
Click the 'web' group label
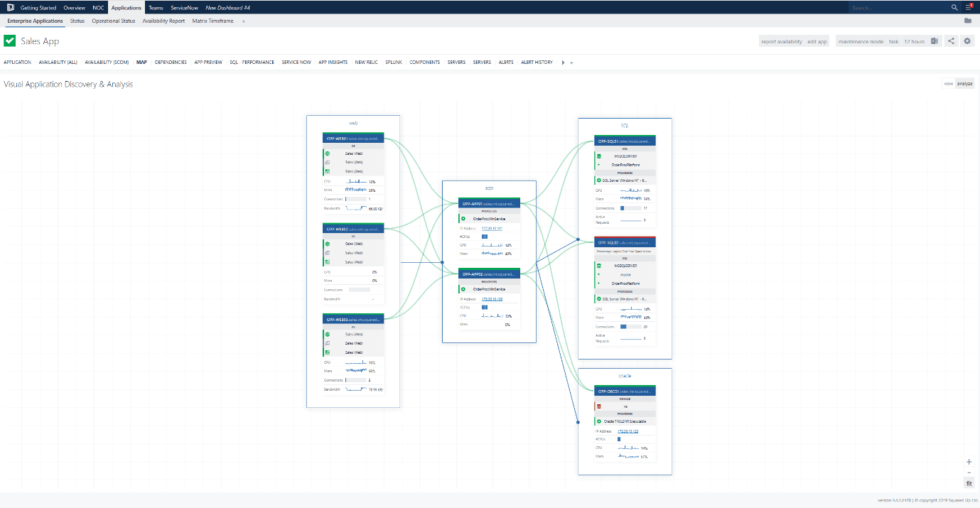[x=353, y=123]
